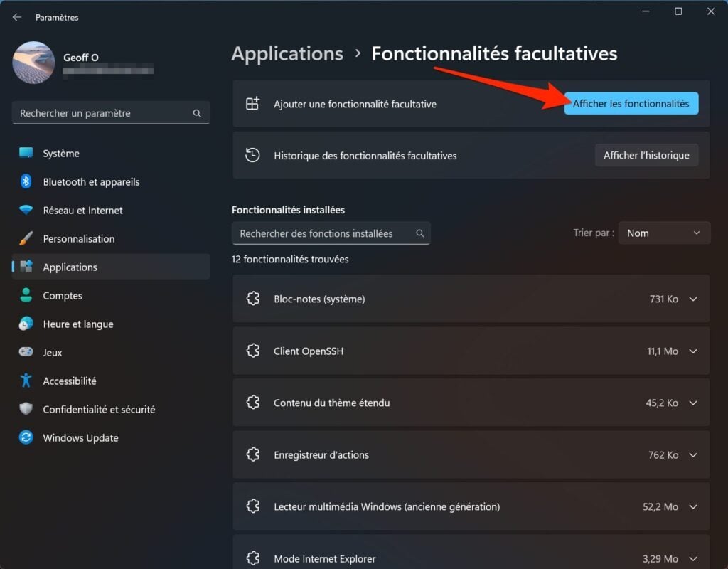Click Contenu du thème étendu gear icon
This screenshot has width=728, height=569.
pyautogui.click(x=253, y=403)
